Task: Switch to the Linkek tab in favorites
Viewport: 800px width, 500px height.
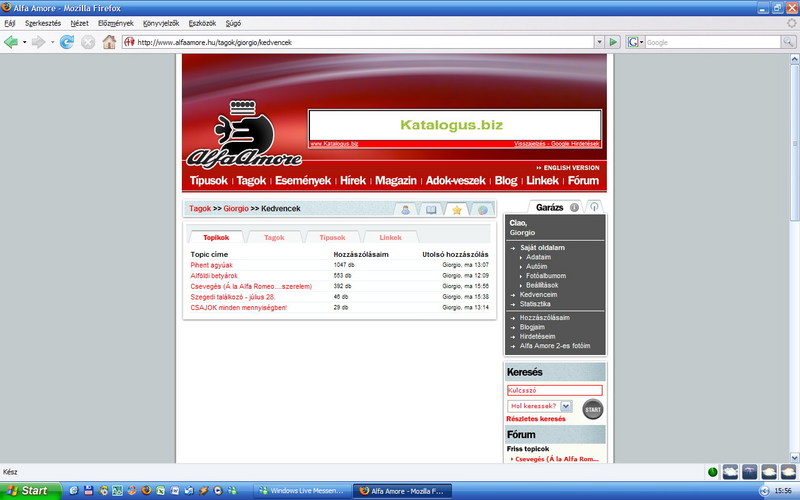Action: [x=390, y=237]
